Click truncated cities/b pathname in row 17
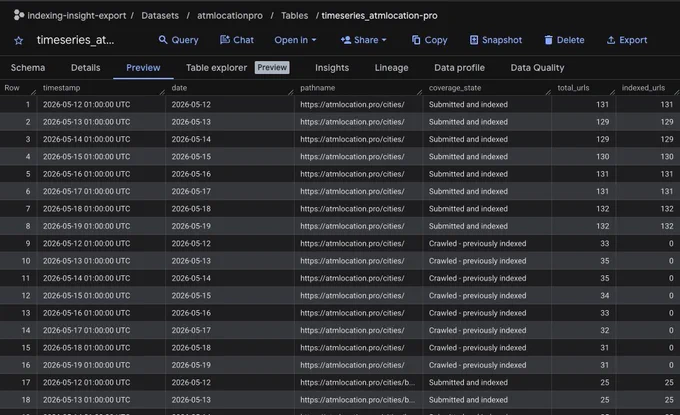This screenshot has width=680, height=415. click(357, 382)
